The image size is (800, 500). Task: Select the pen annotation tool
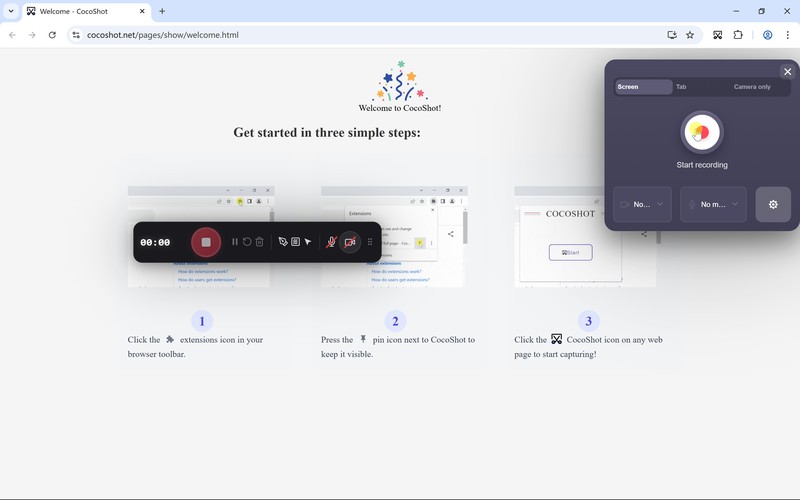[x=283, y=242]
